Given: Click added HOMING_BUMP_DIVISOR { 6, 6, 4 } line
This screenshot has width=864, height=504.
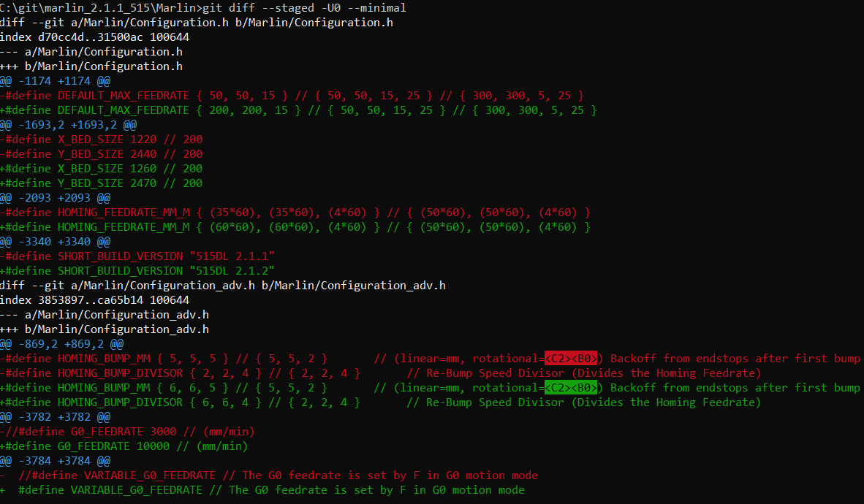Looking at the screenshot, I should 381,402.
